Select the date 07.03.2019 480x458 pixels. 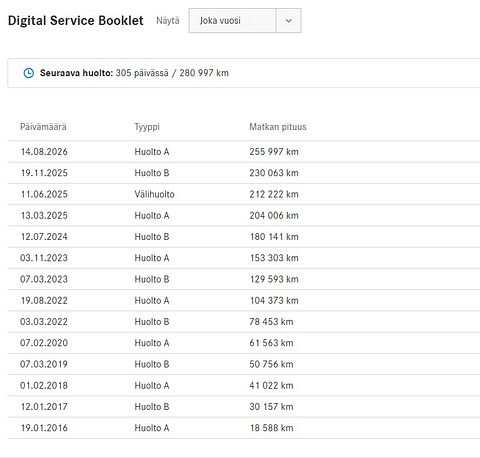pyautogui.click(x=44, y=364)
